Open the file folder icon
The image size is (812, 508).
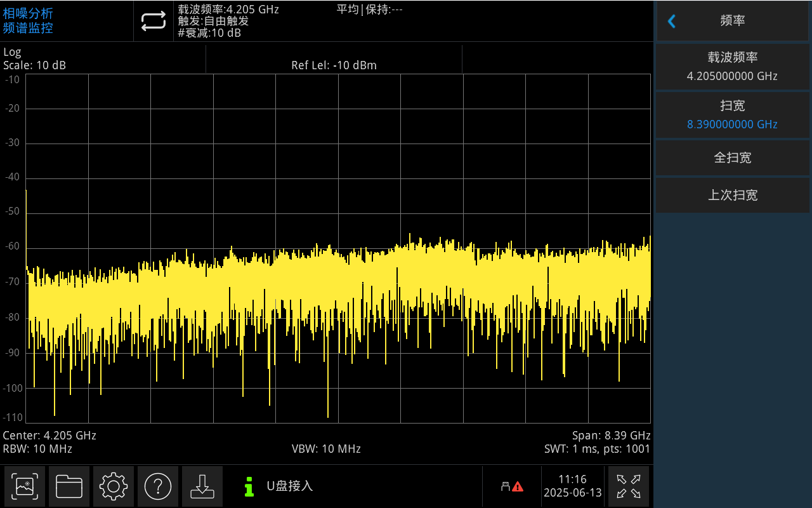69,486
